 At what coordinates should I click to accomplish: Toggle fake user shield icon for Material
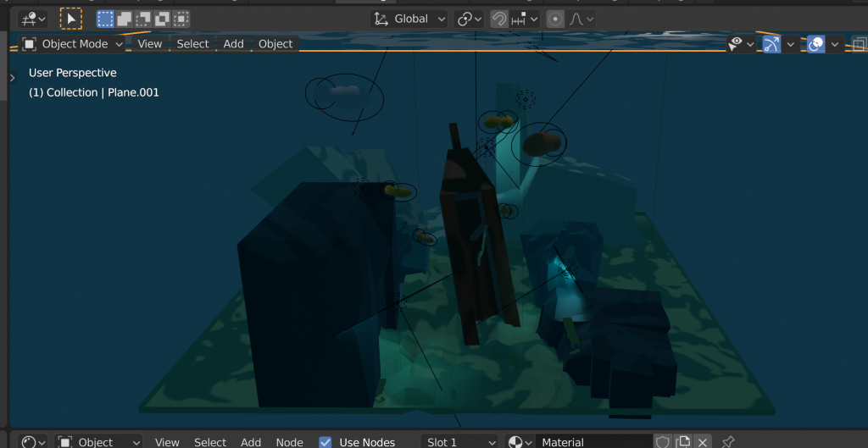click(663, 442)
